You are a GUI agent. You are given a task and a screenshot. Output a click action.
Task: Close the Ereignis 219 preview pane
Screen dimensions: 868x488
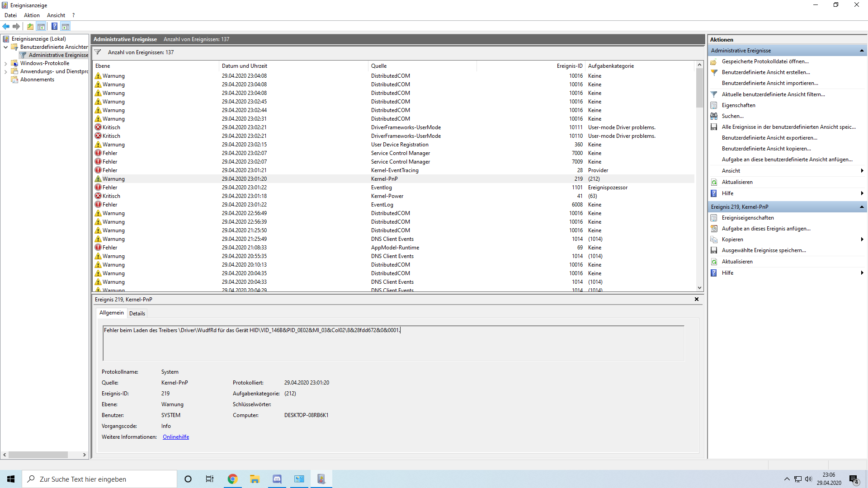coord(697,299)
